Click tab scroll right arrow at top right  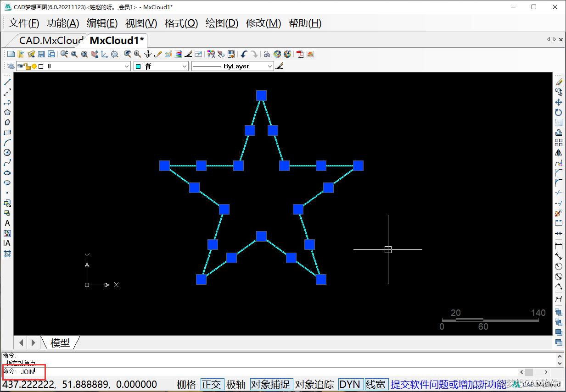555,39
